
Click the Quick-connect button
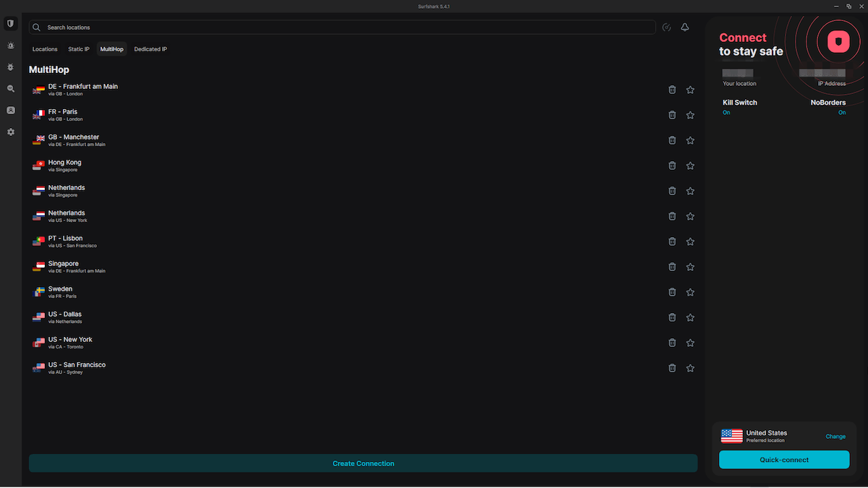pos(784,460)
